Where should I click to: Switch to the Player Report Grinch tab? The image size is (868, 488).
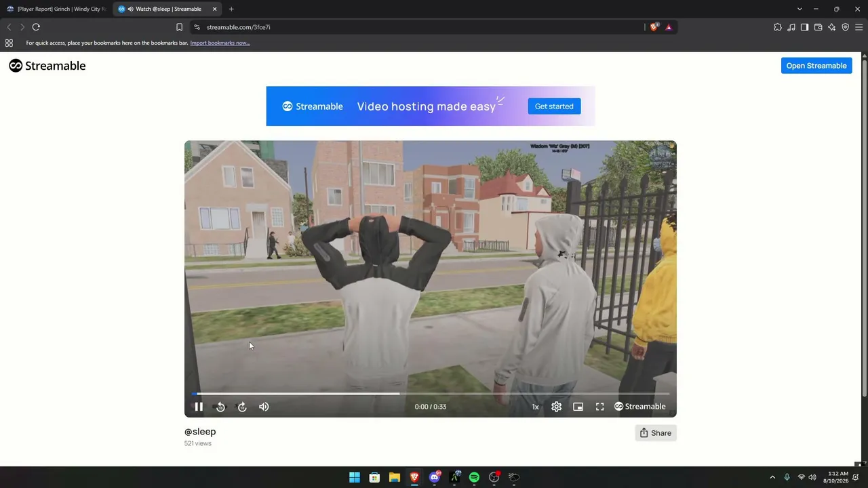(x=56, y=9)
